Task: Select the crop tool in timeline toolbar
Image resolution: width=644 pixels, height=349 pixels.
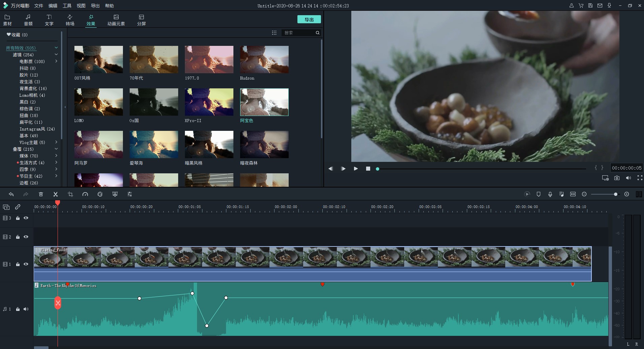Action: [x=70, y=194]
